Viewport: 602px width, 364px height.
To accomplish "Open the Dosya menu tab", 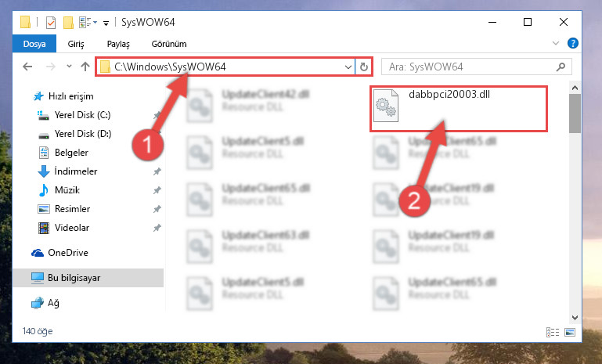I will pyautogui.click(x=34, y=44).
